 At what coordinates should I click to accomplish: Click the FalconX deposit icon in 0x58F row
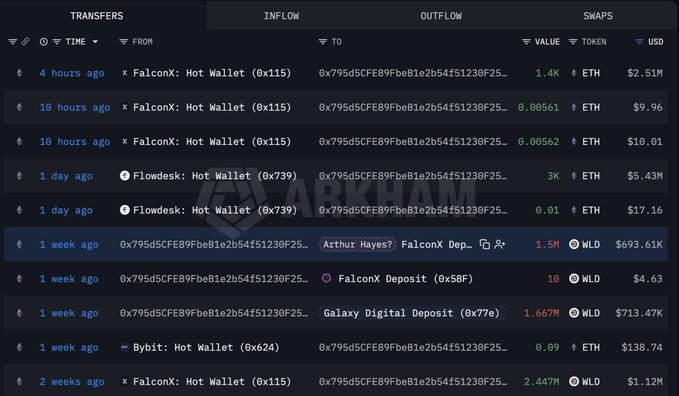(327, 278)
